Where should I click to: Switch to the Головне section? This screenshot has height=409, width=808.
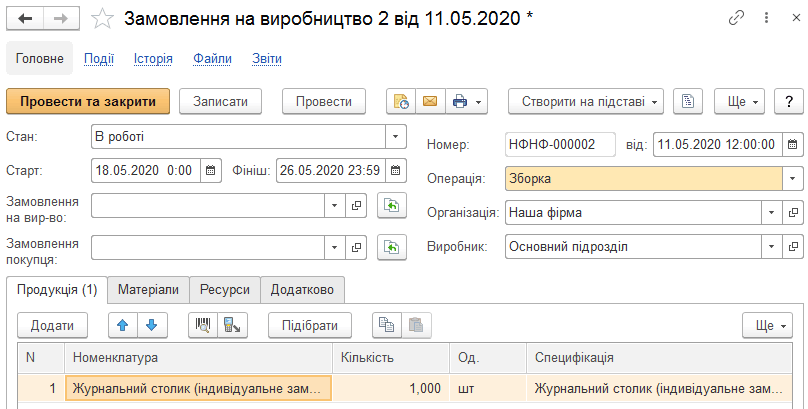point(40,58)
